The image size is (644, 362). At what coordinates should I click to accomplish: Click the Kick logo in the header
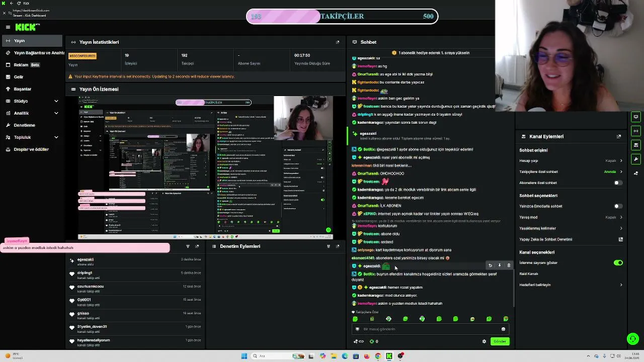[27, 27]
